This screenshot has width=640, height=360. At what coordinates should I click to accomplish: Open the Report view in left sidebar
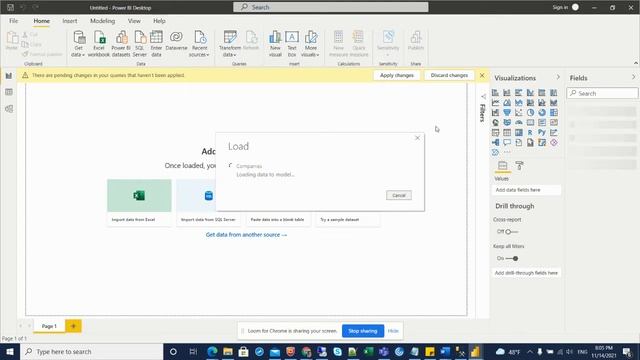click(x=9, y=76)
